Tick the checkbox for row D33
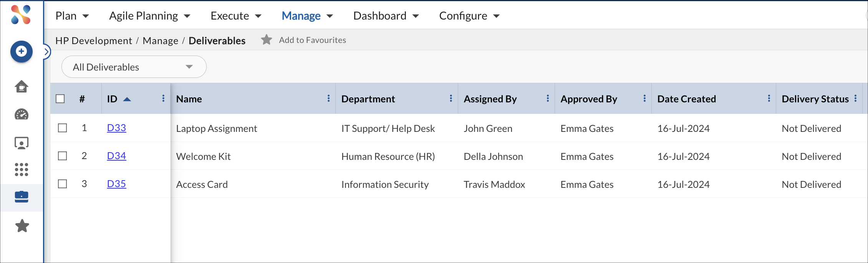This screenshot has width=868, height=263. click(62, 128)
